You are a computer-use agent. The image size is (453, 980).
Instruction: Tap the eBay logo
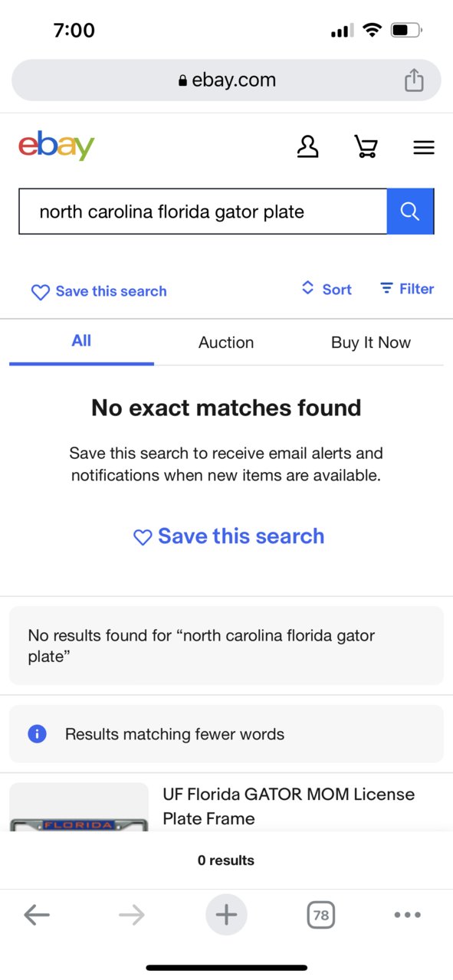tap(56, 146)
